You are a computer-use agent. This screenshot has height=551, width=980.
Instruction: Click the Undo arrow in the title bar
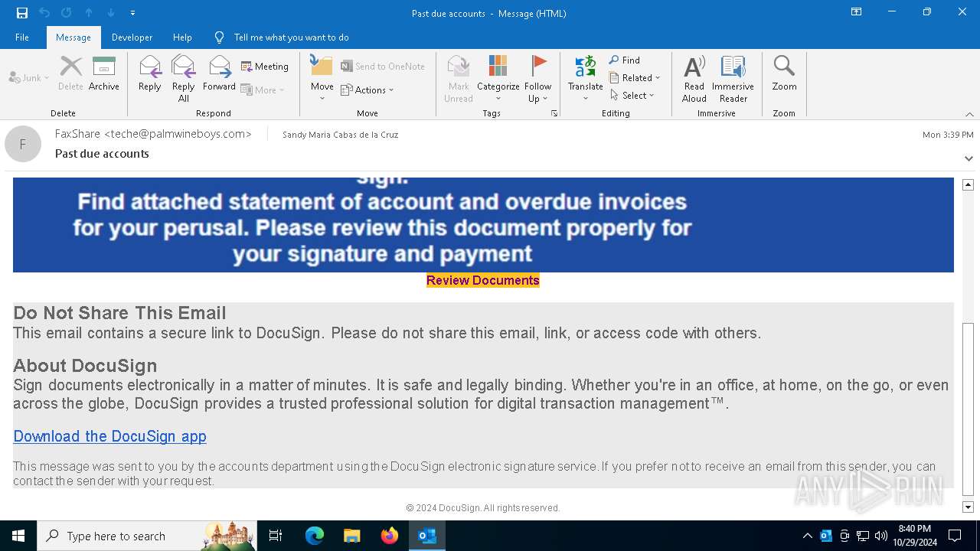pos(44,13)
